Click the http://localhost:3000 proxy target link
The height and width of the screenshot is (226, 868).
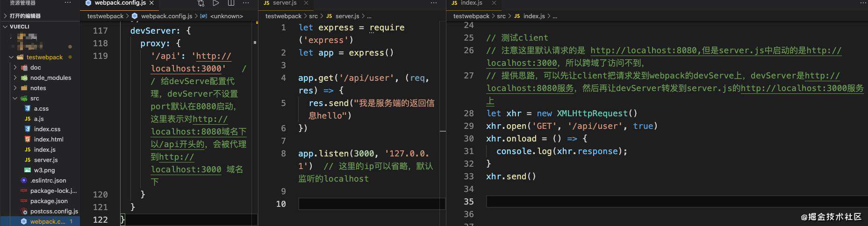coord(191,62)
